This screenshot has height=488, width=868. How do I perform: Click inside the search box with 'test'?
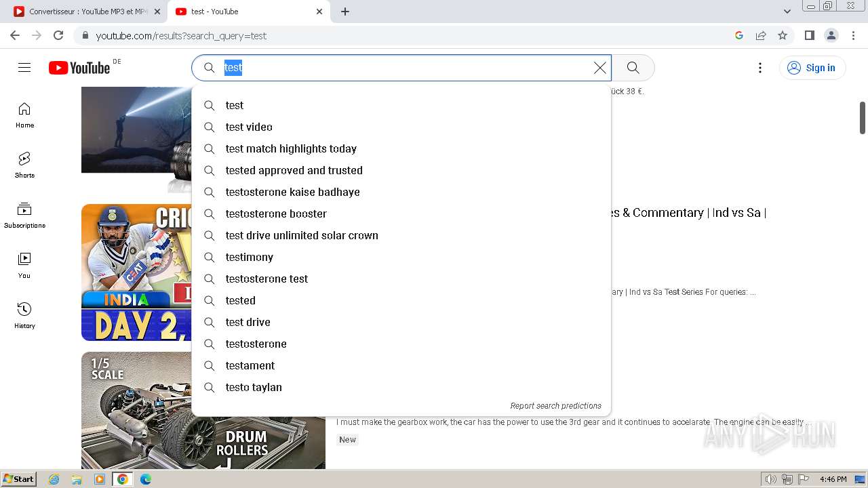pos(401,68)
